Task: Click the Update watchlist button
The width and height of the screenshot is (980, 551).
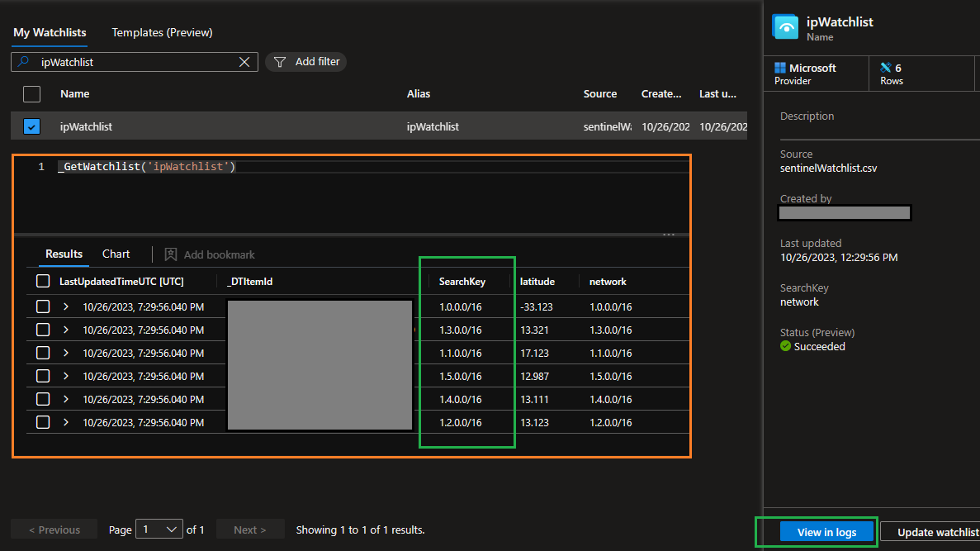Action: pyautogui.click(x=933, y=532)
